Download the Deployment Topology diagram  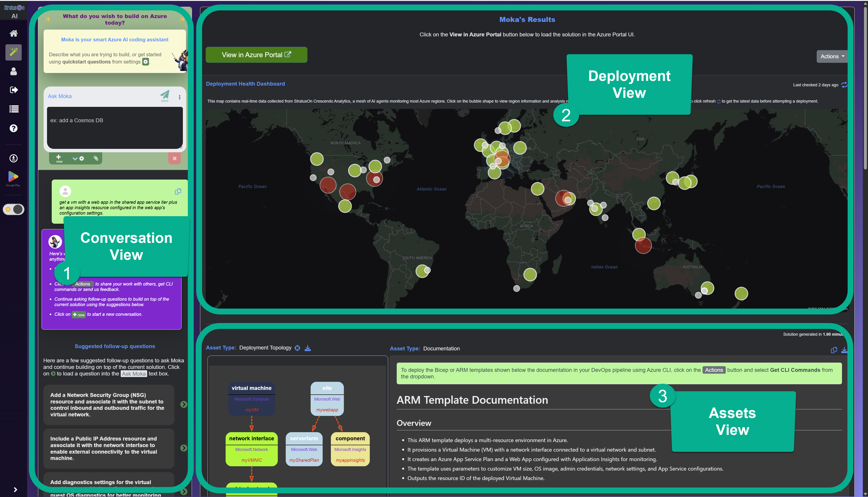coord(308,348)
